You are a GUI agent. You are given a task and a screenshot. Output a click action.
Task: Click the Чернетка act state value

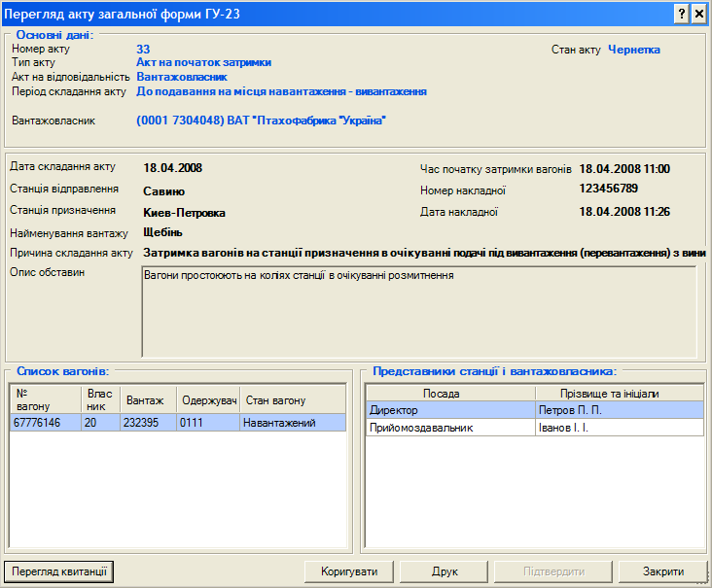634,50
